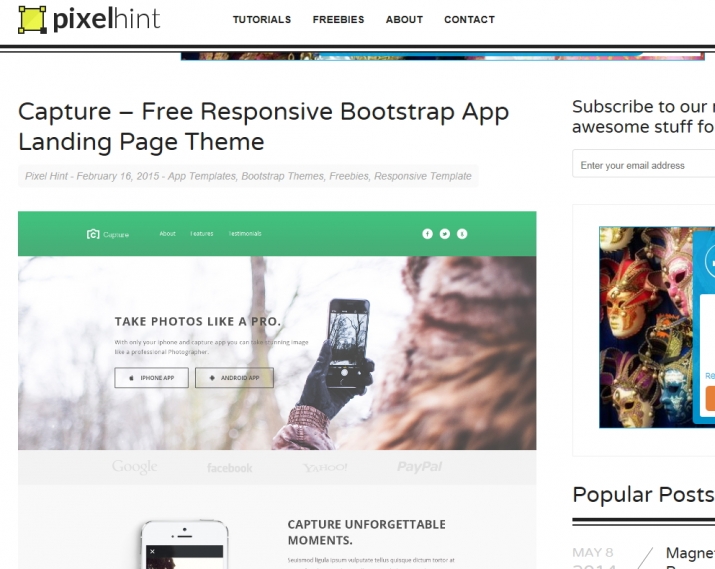Open the Freebies menu item
Viewport: 715px width, 569px height.
click(x=338, y=20)
